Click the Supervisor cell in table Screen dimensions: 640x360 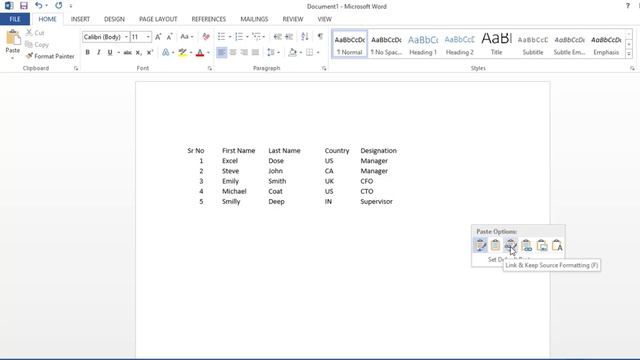tap(376, 202)
